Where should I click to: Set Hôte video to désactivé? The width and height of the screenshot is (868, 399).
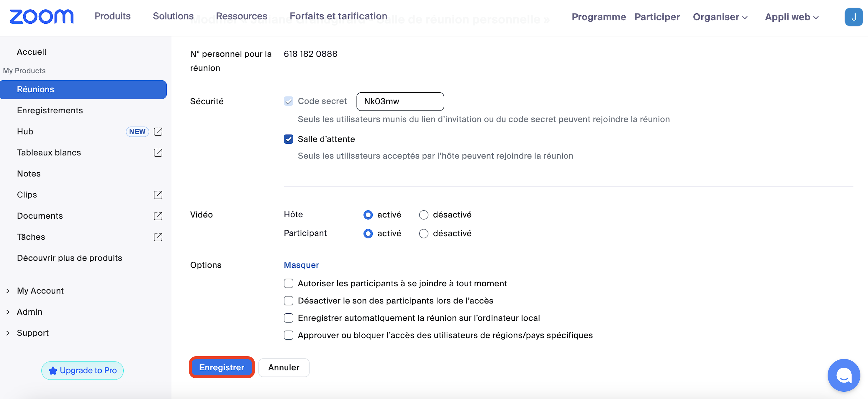tap(424, 215)
